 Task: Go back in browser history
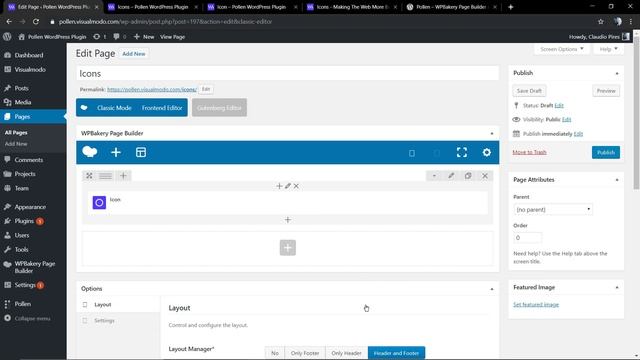pyautogui.click(x=9, y=22)
